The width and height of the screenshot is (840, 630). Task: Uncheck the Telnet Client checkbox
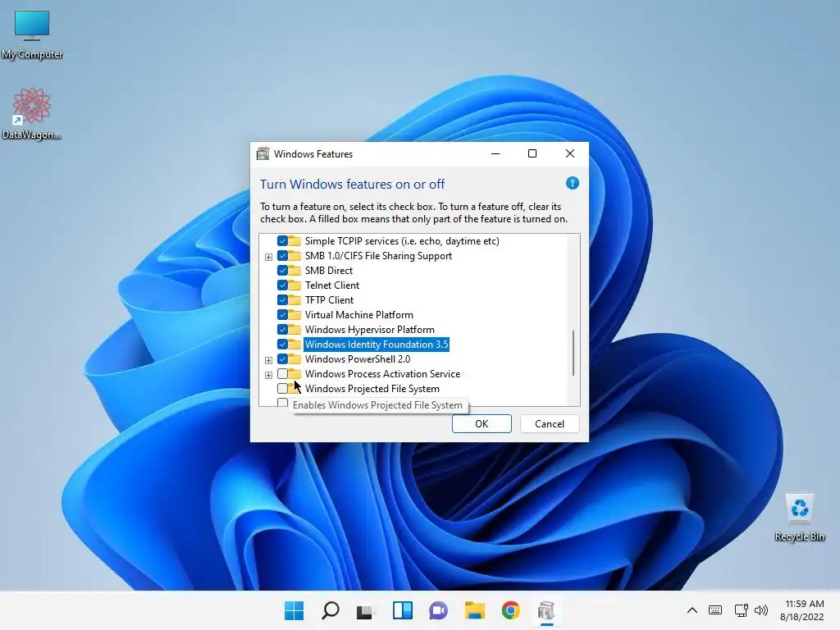tap(282, 285)
